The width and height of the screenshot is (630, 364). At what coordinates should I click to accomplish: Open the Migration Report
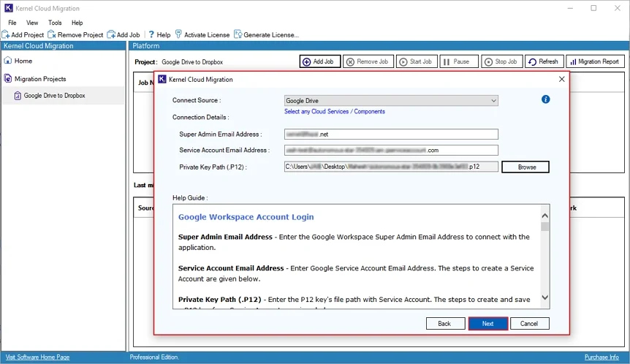(x=595, y=61)
